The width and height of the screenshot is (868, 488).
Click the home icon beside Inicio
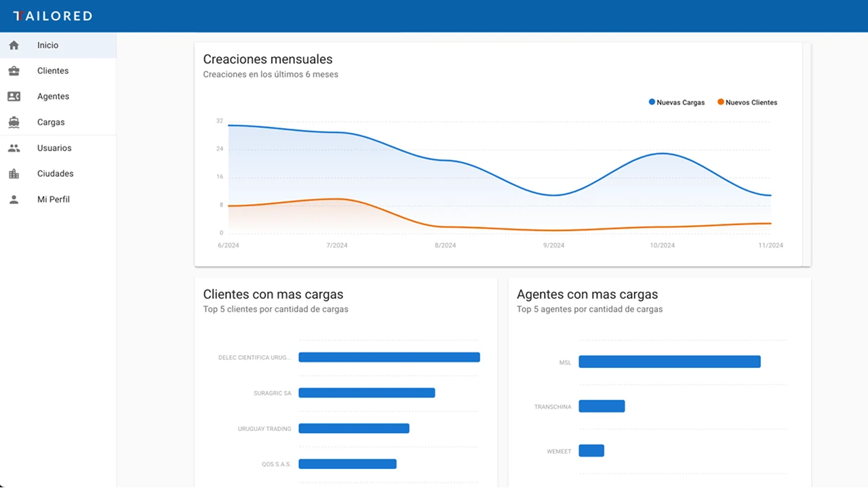[x=14, y=45]
